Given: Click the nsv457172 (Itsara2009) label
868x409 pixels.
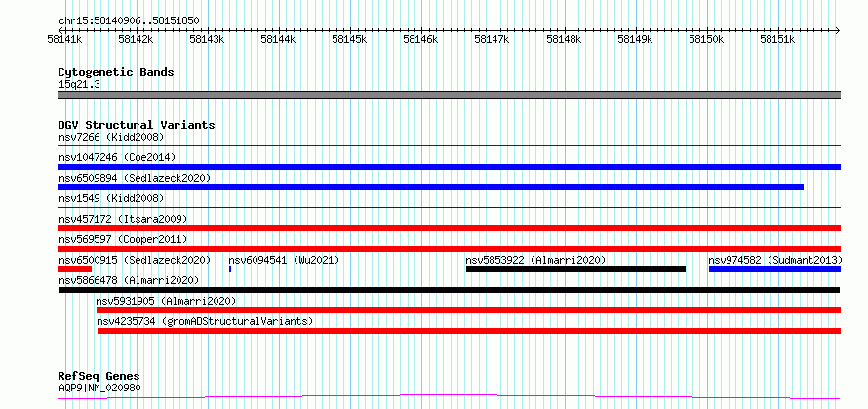Looking at the screenshot, I should pos(123,219).
